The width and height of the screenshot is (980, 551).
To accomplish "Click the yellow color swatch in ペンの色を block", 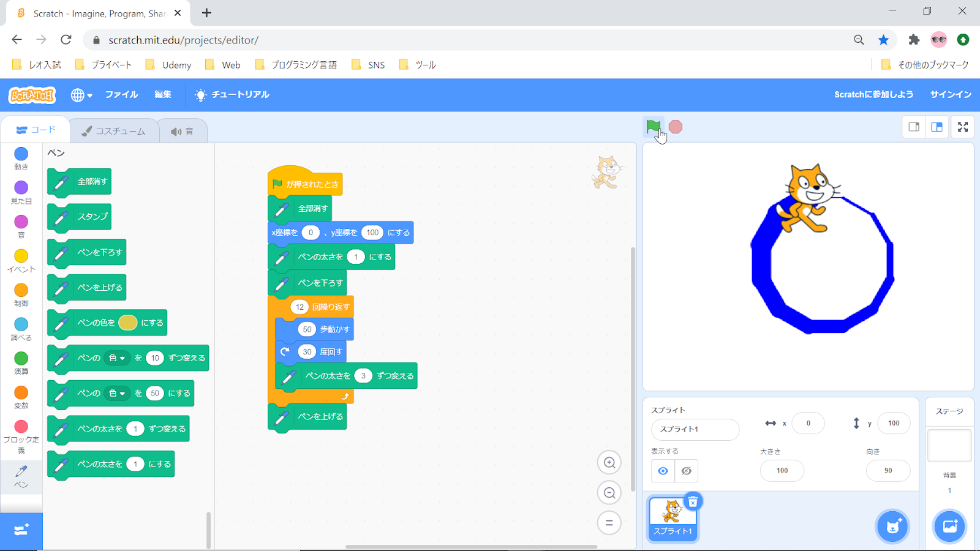I will tap(127, 323).
